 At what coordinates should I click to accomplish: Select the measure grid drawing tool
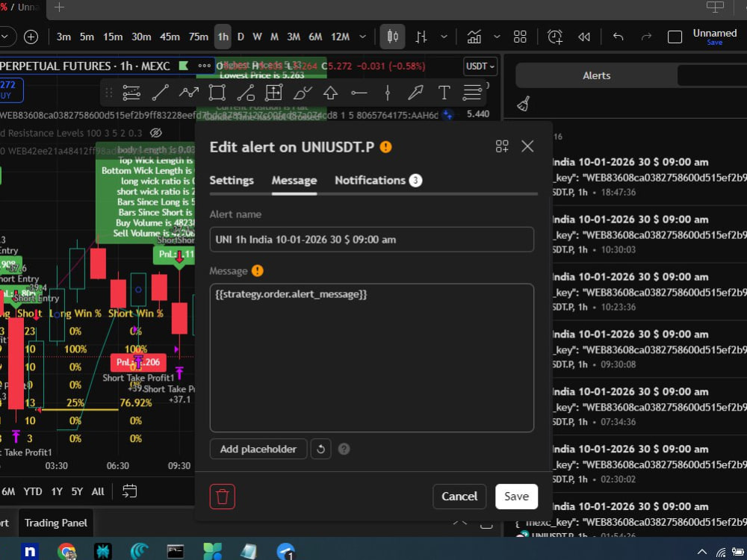(x=274, y=93)
